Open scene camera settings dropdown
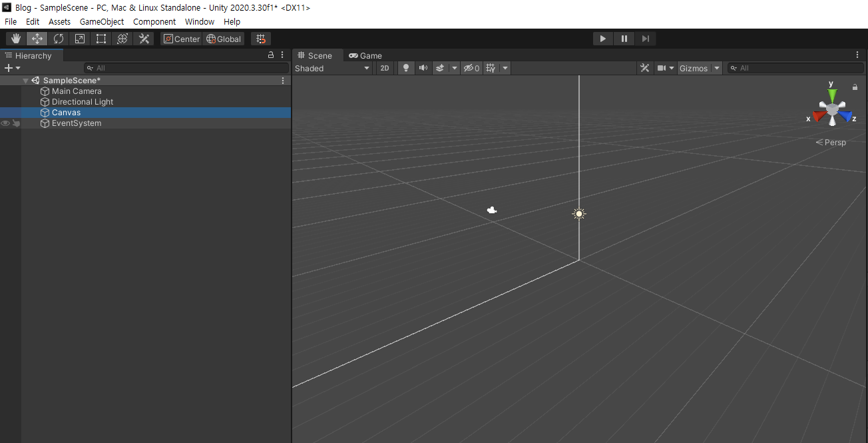 tap(666, 68)
